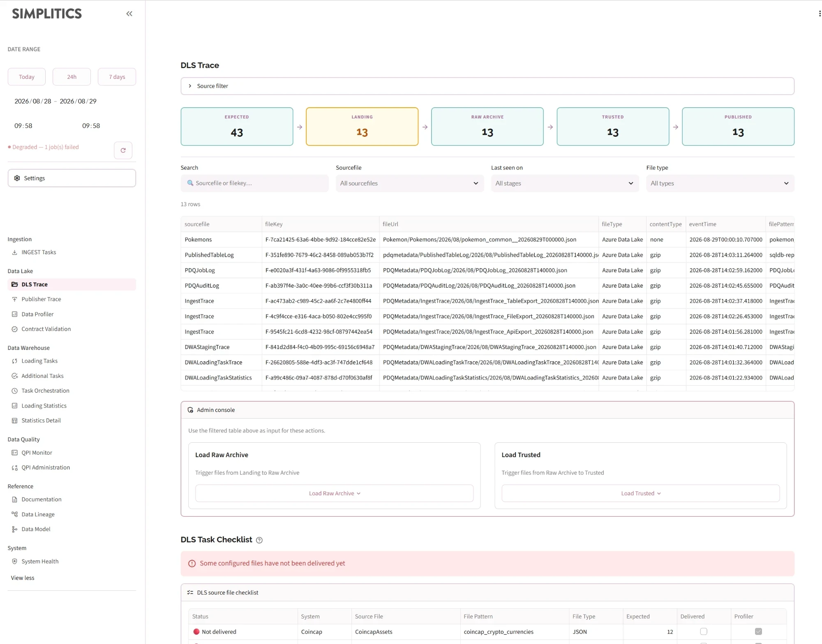Image resolution: width=822 pixels, height=644 pixels.
Task: Collapse the sidebar with the double chevron icon
Action: pyautogui.click(x=129, y=14)
